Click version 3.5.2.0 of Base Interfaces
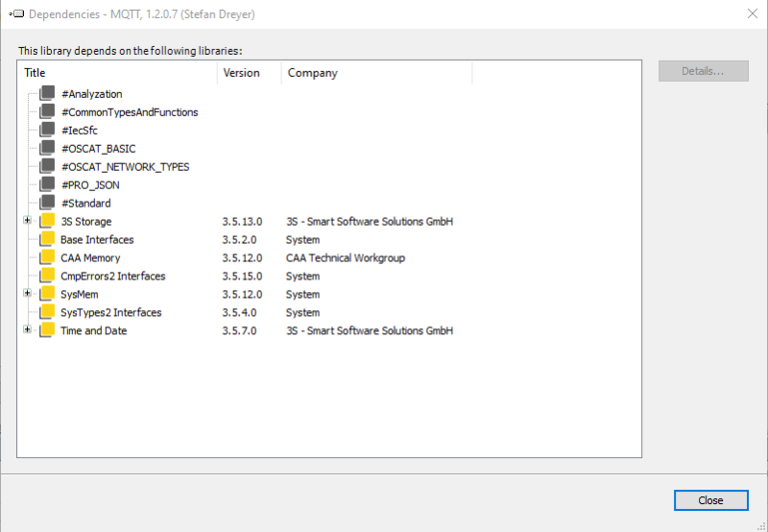768x532 pixels. click(239, 239)
